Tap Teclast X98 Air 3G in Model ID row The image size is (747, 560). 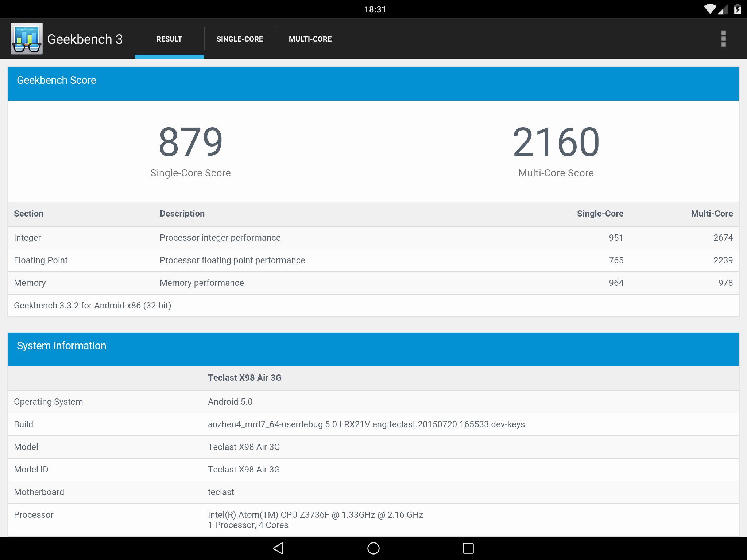click(244, 470)
